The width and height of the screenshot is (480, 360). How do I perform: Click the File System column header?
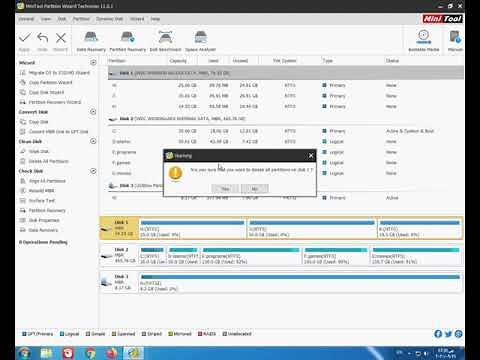285,61
